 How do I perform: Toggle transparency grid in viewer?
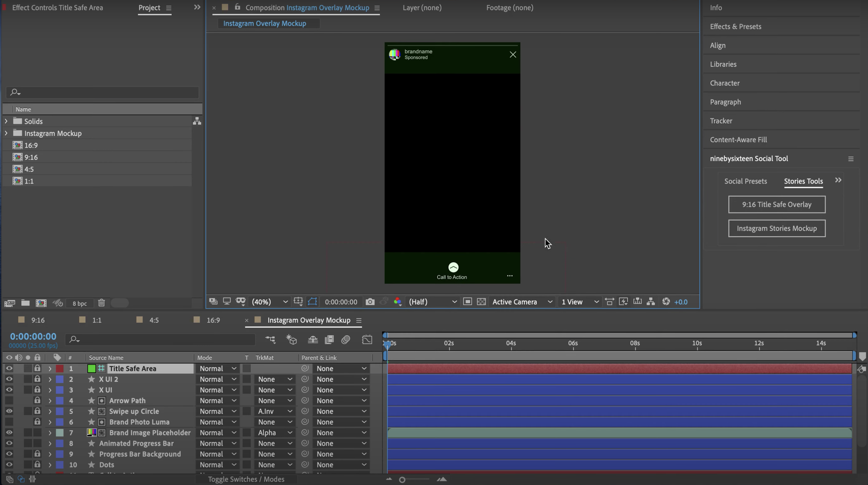(481, 302)
